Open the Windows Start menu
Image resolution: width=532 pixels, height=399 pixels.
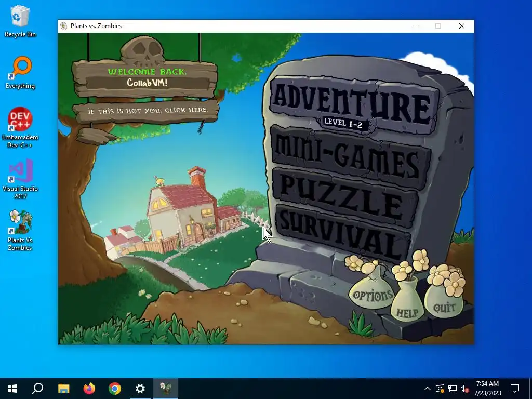click(x=12, y=389)
